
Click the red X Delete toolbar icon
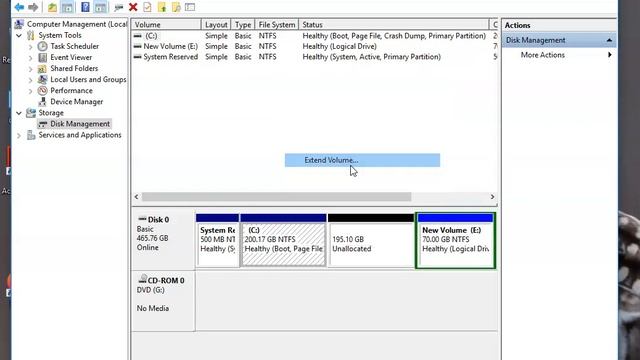(133, 7)
